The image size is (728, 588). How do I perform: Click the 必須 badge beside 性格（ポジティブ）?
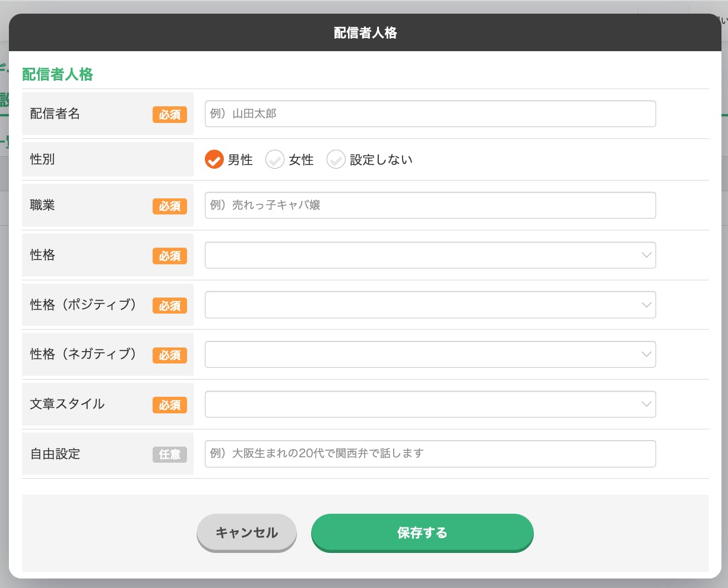coord(170,306)
